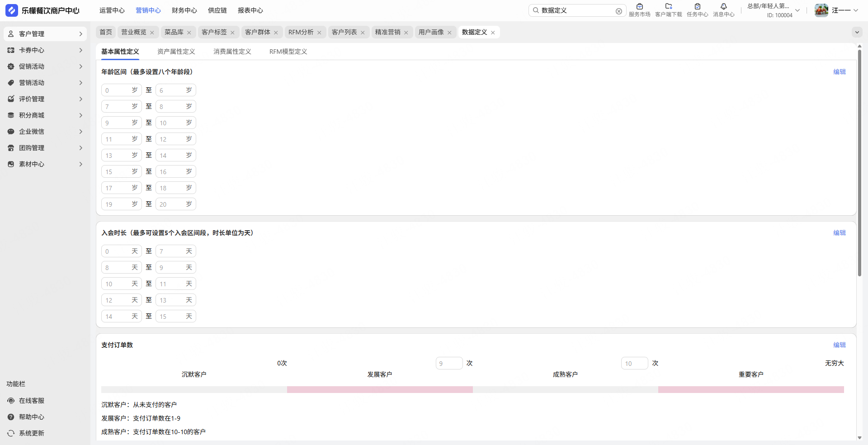Screen dimensions: 868x445
Task: Close the 菜品库 tab
Action: pyautogui.click(x=189, y=33)
